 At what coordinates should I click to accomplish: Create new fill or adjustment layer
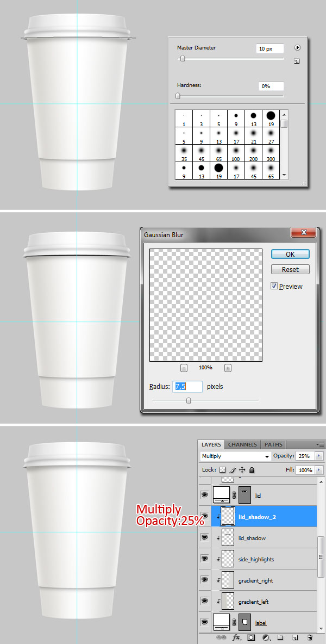[x=266, y=637]
